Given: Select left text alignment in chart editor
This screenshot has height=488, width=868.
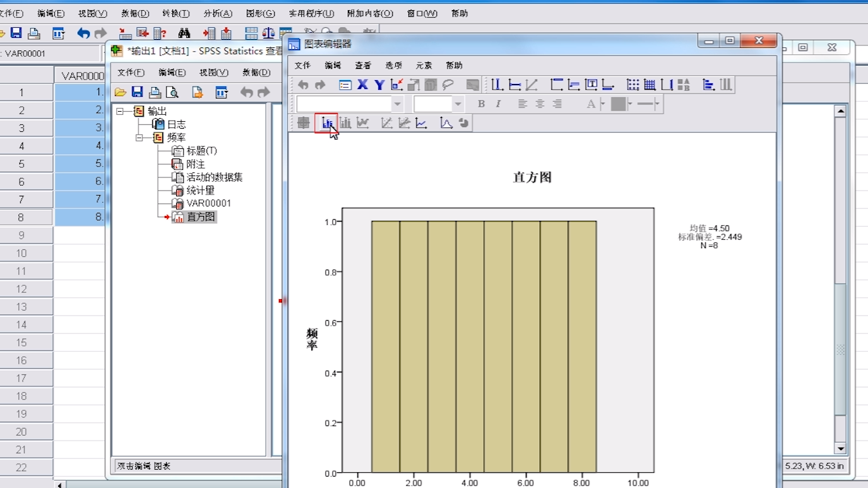Looking at the screenshot, I should tap(523, 104).
